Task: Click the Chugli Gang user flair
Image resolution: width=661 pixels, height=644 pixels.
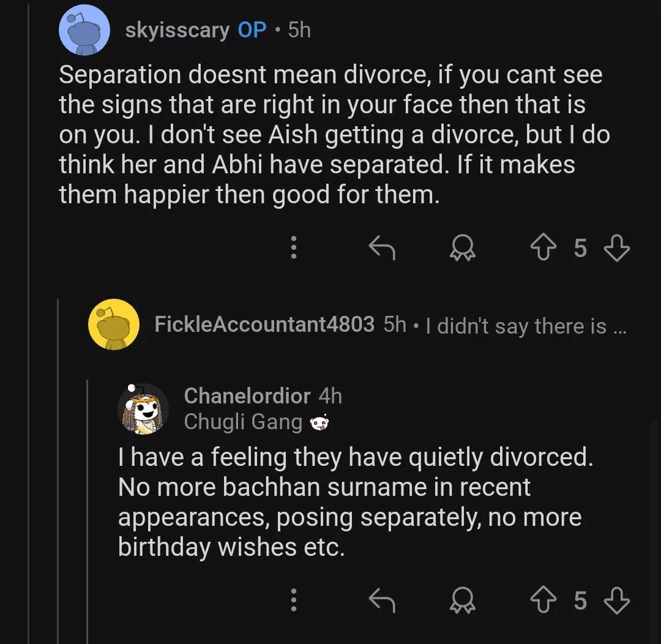Action: (x=242, y=422)
